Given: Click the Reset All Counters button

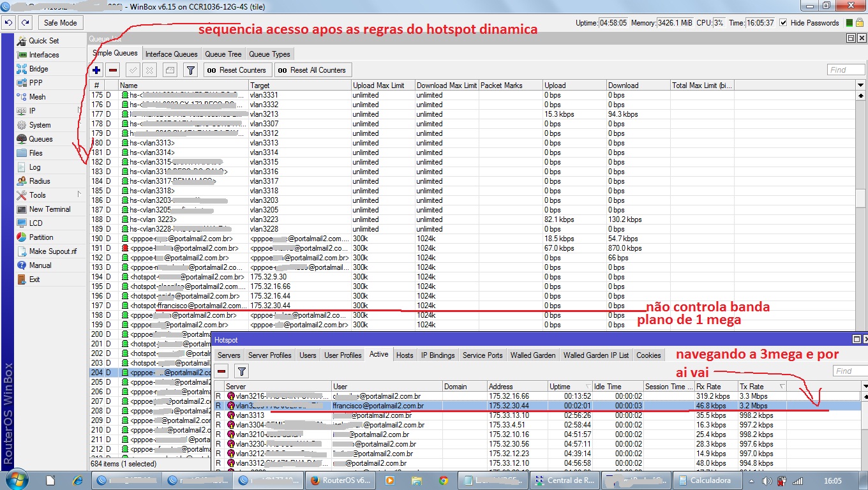Looking at the screenshot, I should (x=312, y=70).
